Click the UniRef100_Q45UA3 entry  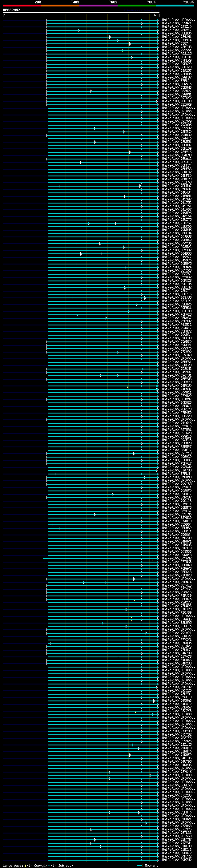click(177, 701)
